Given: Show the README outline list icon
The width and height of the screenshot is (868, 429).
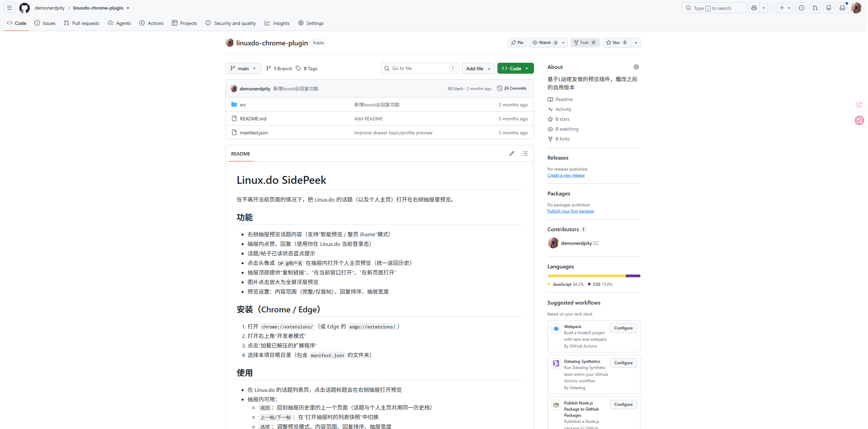Looking at the screenshot, I should pos(525,153).
